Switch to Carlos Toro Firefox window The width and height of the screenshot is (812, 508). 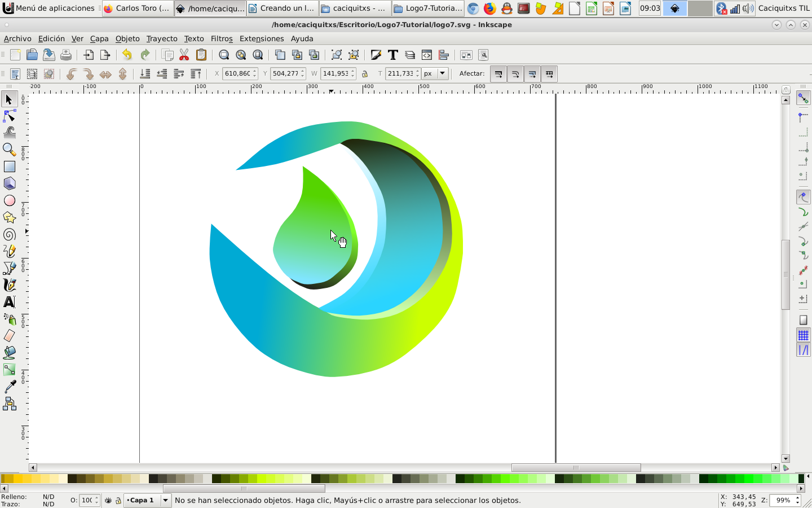pyautogui.click(x=138, y=8)
